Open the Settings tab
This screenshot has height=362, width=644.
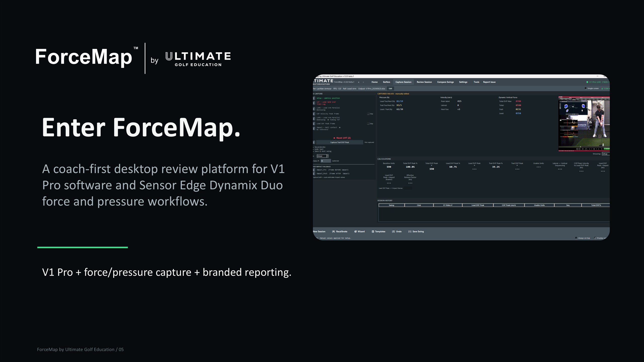[463, 82]
